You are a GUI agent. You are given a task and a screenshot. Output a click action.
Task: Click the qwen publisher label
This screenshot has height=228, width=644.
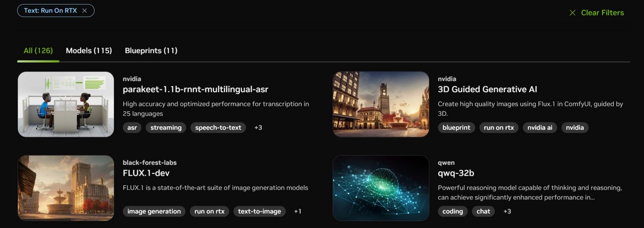pyautogui.click(x=447, y=163)
